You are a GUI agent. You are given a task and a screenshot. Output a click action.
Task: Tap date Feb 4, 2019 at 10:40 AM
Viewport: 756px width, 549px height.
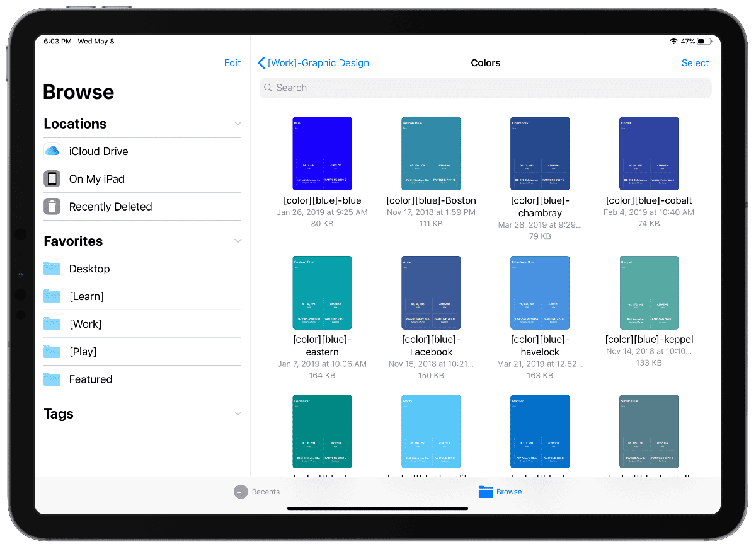[x=649, y=212]
